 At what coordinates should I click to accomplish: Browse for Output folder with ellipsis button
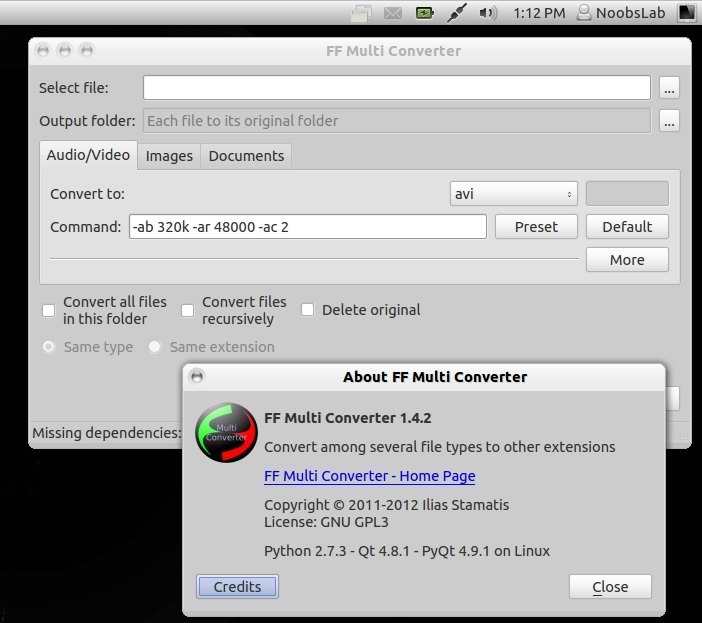(x=669, y=121)
